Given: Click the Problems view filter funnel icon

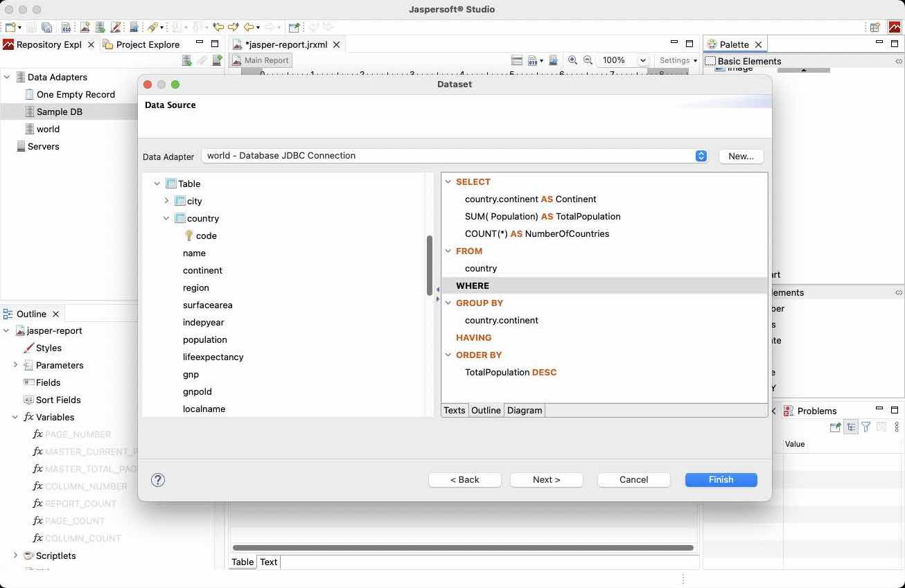Looking at the screenshot, I should (x=866, y=427).
